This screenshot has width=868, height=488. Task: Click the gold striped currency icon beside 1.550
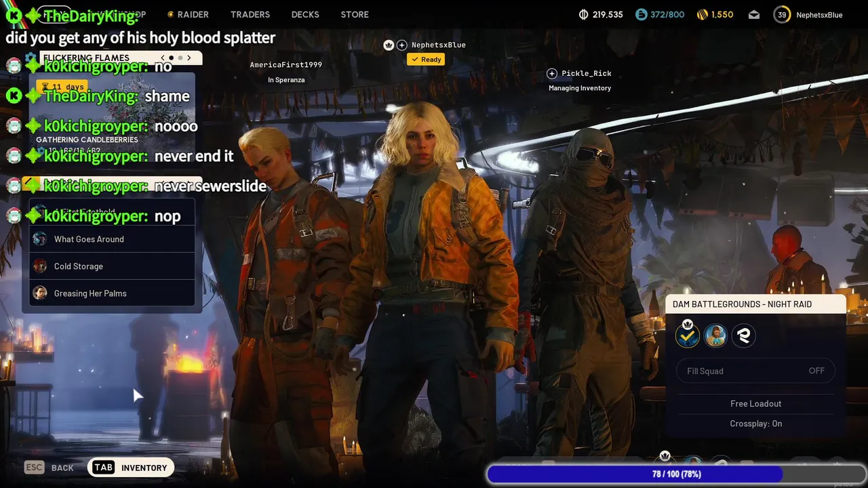coord(701,14)
